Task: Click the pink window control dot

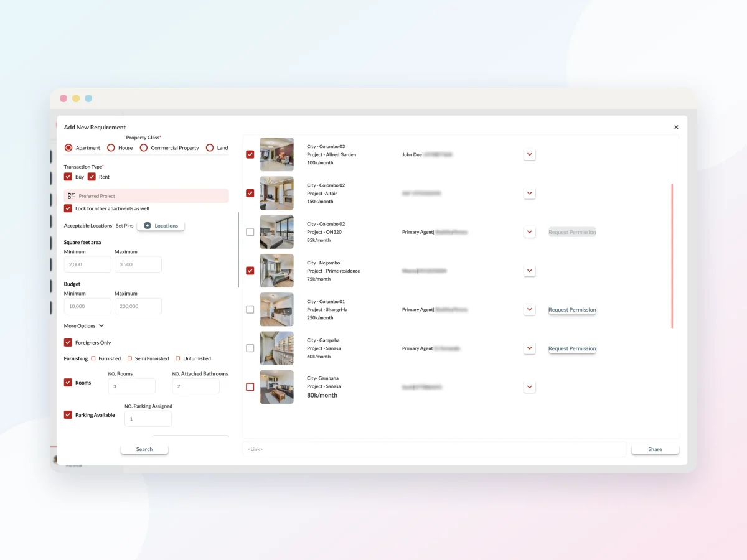Action: 63,98
